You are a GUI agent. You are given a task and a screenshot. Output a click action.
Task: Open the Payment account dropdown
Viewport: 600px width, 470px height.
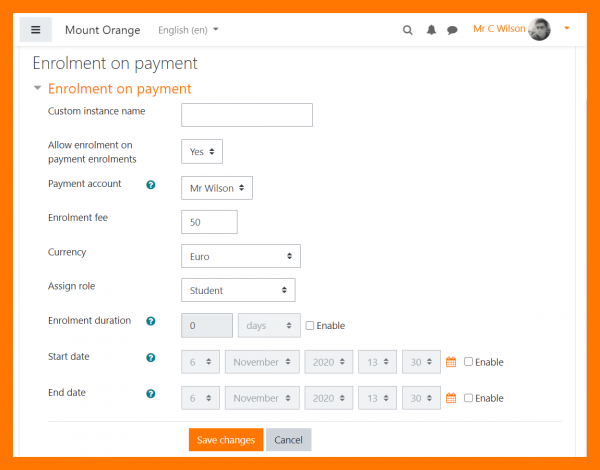point(217,188)
